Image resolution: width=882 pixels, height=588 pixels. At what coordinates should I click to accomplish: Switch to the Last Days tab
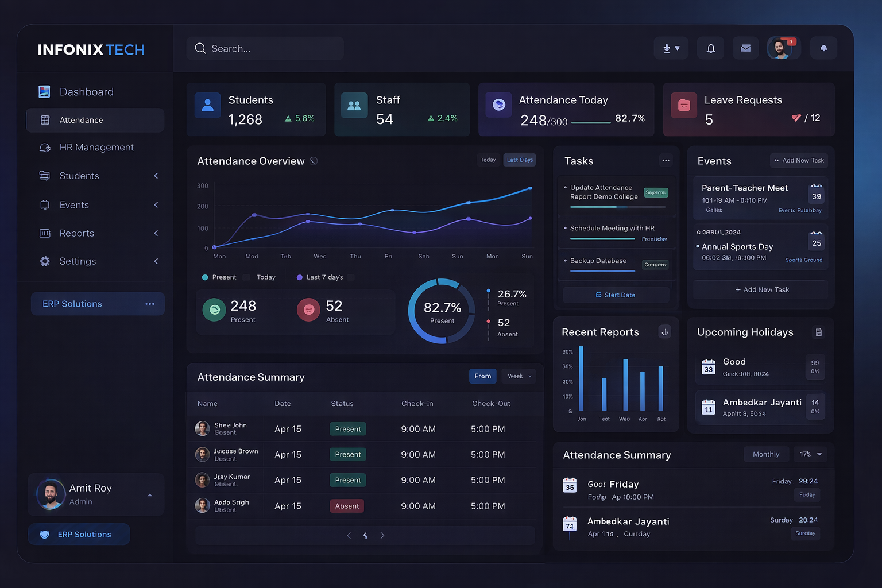(519, 160)
